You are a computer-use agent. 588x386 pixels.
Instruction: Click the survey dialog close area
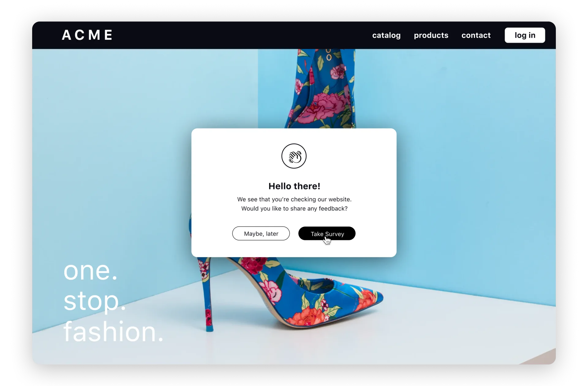[261, 233]
